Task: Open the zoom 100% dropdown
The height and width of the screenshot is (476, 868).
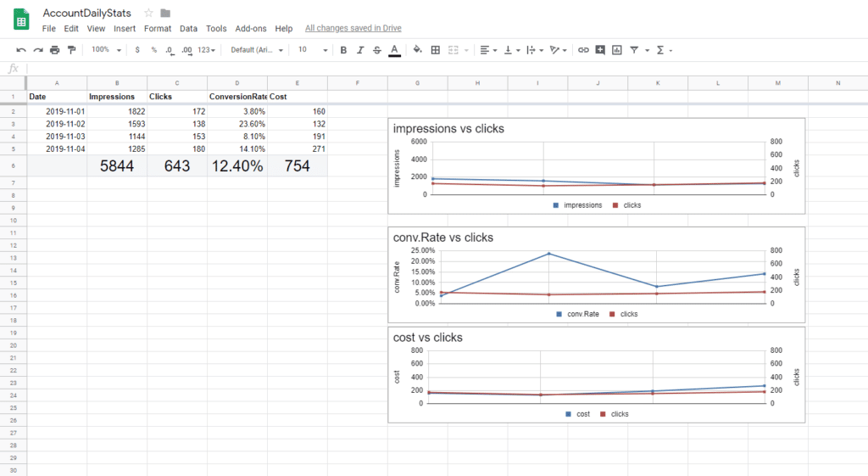Action: pos(106,50)
